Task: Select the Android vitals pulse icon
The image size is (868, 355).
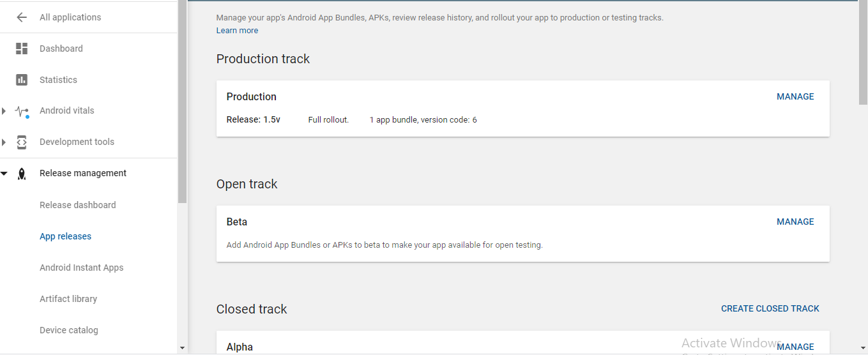Action: pyautogui.click(x=22, y=111)
